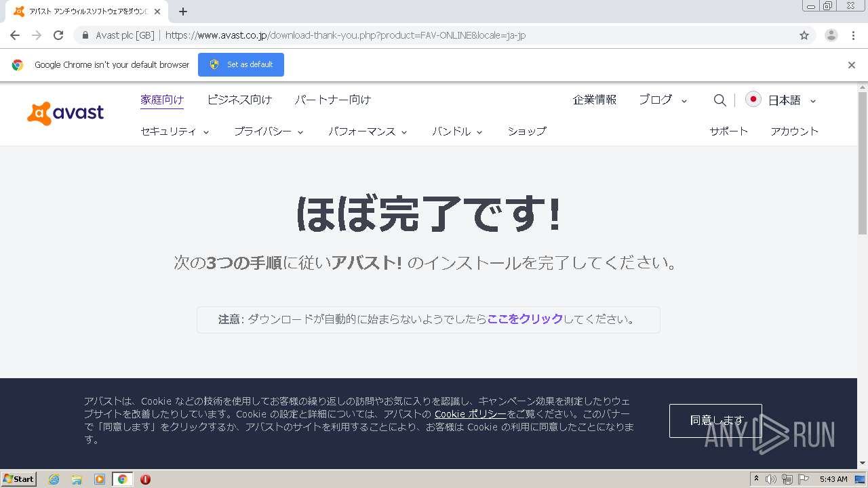Click the page vertical scrollbar thumb
The image size is (868, 488).
(x=863, y=163)
